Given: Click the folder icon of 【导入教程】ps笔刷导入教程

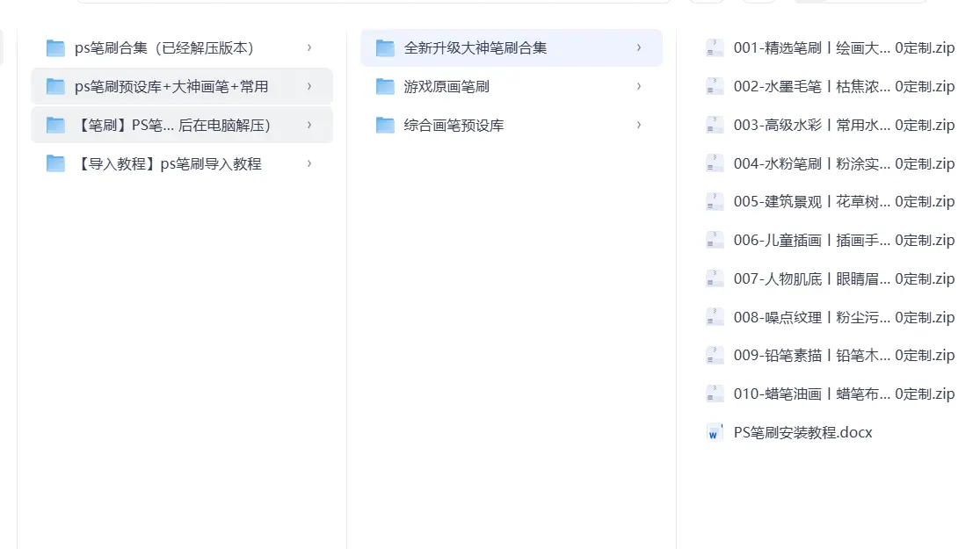Looking at the screenshot, I should pyautogui.click(x=55, y=163).
